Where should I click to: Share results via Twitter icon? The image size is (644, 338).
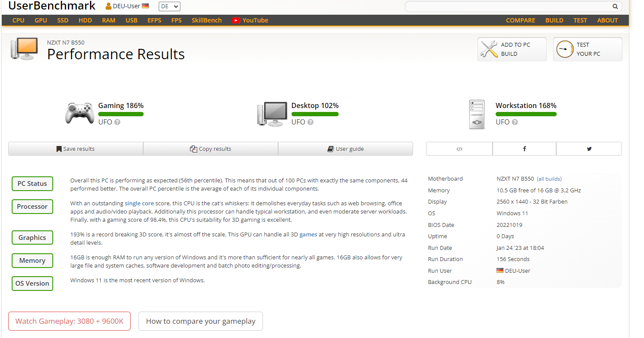pos(589,149)
